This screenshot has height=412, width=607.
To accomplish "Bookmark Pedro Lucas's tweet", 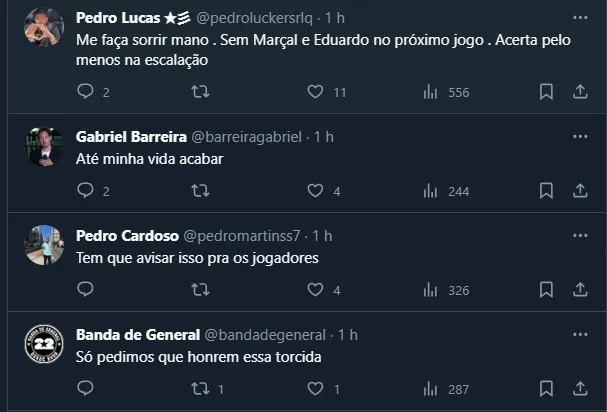I will click(x=546, y=92).
